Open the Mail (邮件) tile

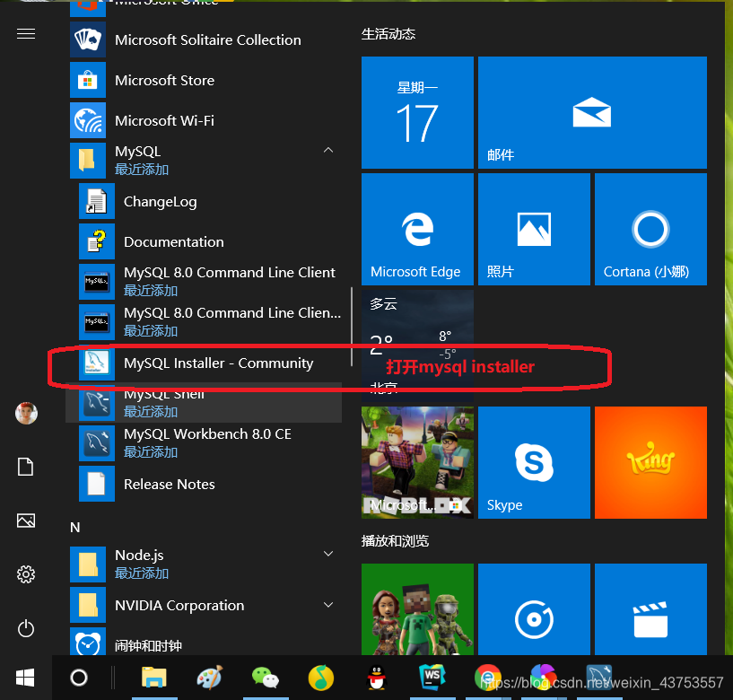click(x=592, y=112)
